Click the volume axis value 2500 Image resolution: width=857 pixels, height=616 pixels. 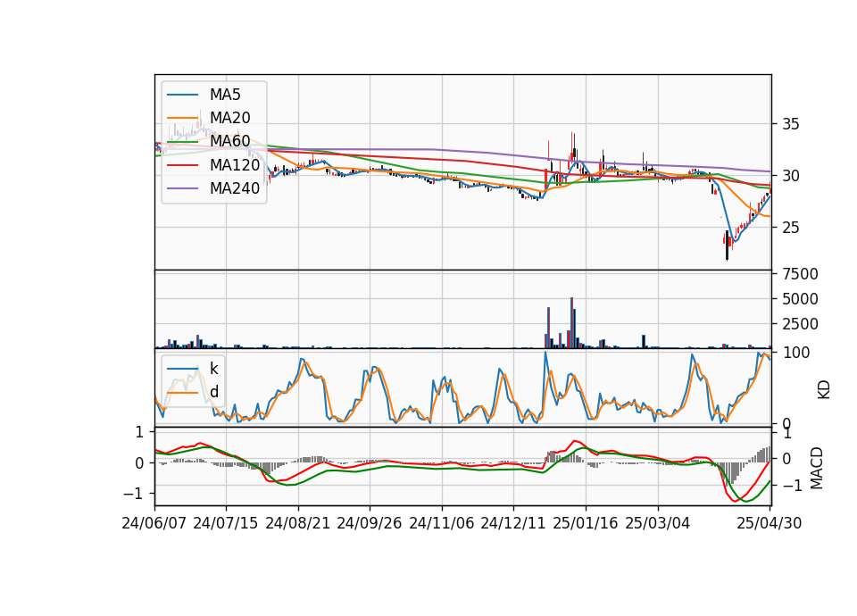(800, 324)
